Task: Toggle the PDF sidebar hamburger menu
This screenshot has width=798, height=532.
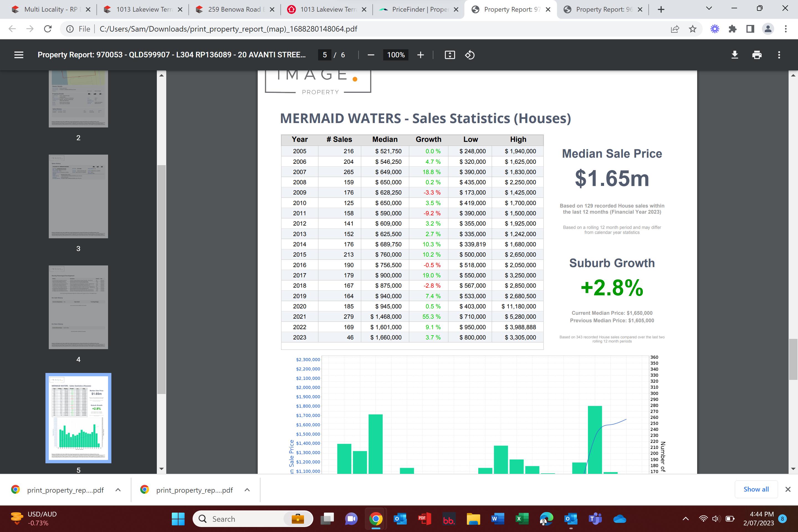Action: (19, 55)
